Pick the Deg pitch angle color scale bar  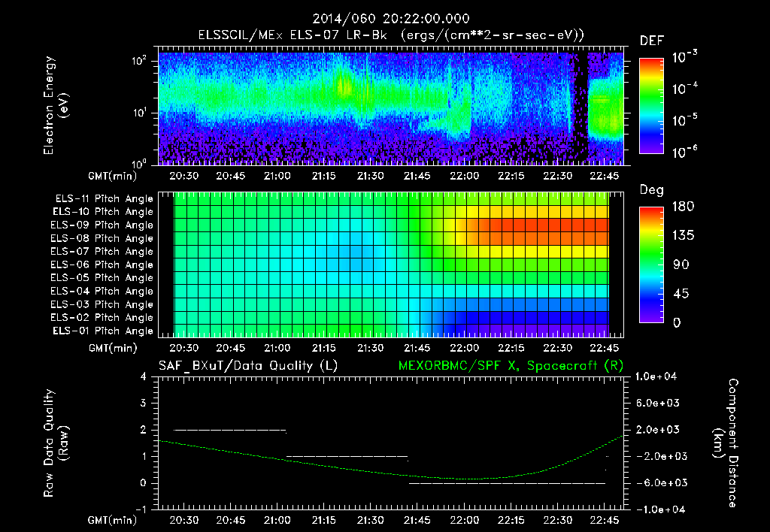pos(651,265)
